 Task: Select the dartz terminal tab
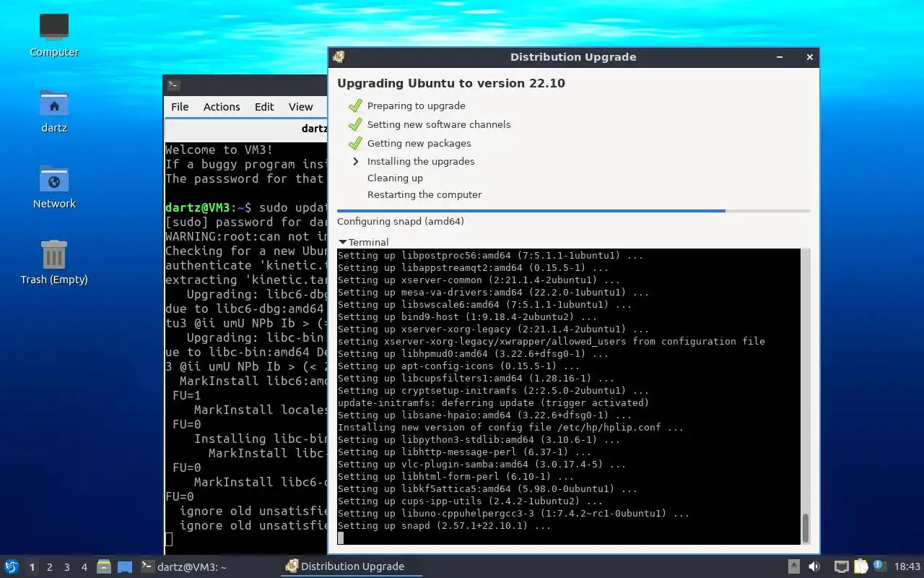point(246,129)
